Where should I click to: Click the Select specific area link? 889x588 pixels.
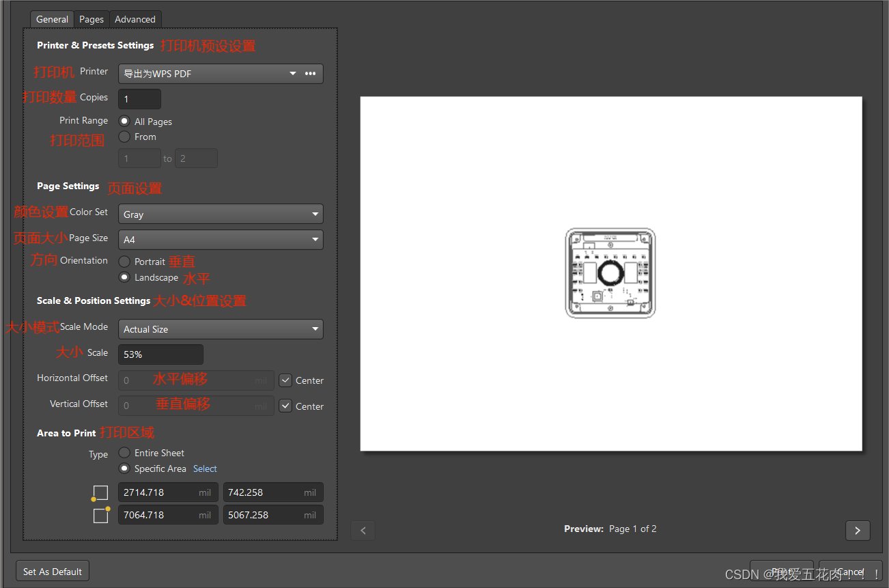pyautogui.click(x=205, y=468)
